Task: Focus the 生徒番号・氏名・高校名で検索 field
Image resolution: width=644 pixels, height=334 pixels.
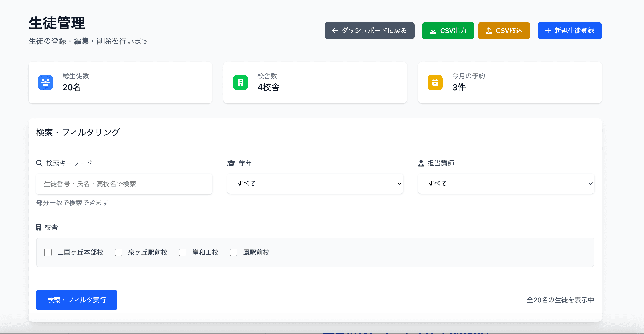Action: pyautogui.click(x=124, y=184)
